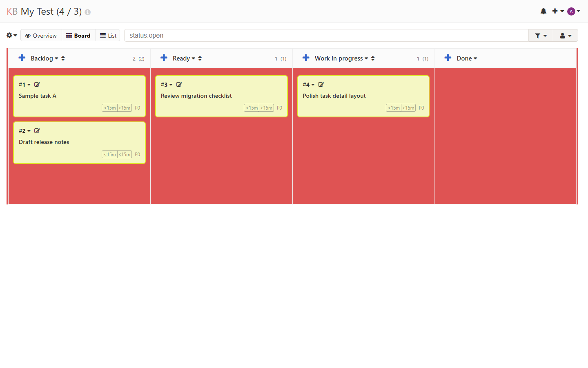
Task: Click the sort icon in Backlog column
Action: 63,58
